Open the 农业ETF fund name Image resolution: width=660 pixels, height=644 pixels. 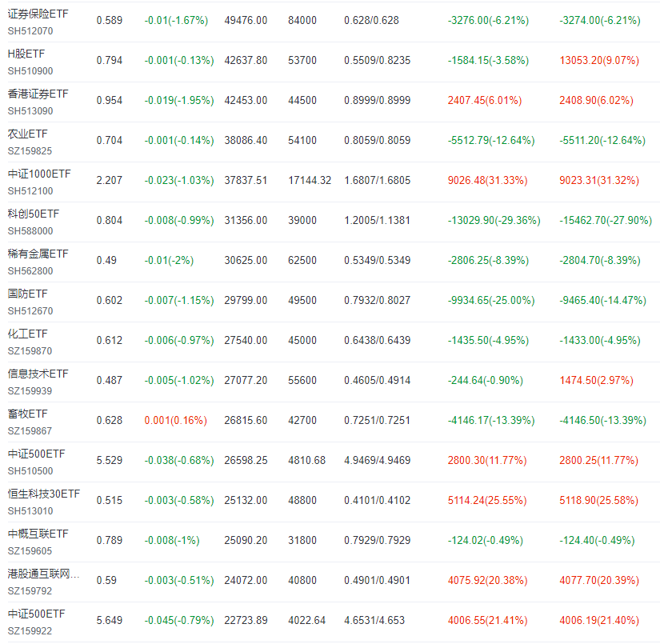pyautogui.click(x=28, y=134)
